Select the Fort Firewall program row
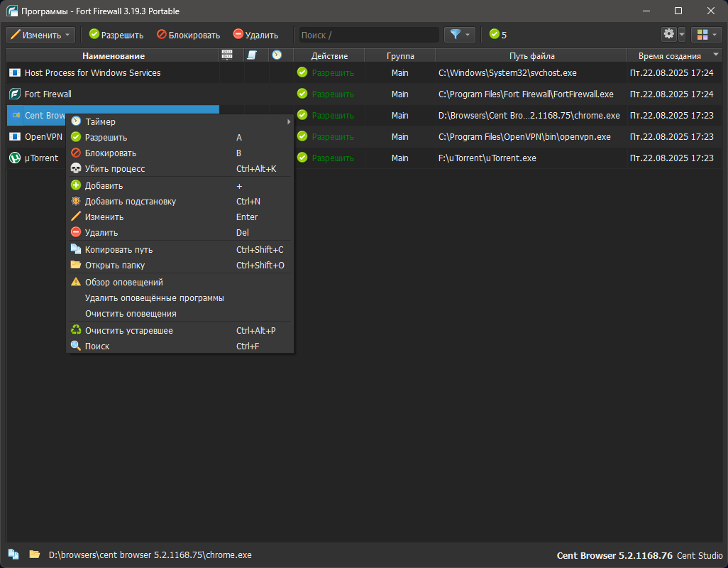This screenshot has height=568, width=728. point(365,94)
